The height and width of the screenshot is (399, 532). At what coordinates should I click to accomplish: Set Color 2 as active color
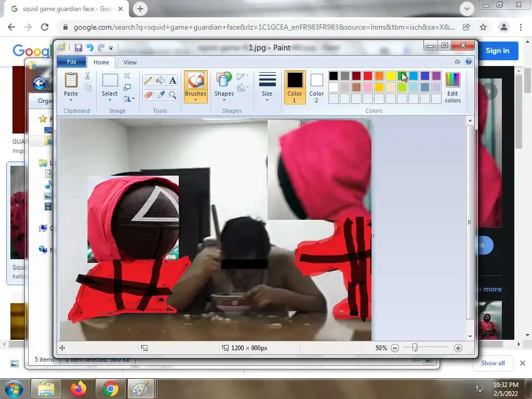316,87
